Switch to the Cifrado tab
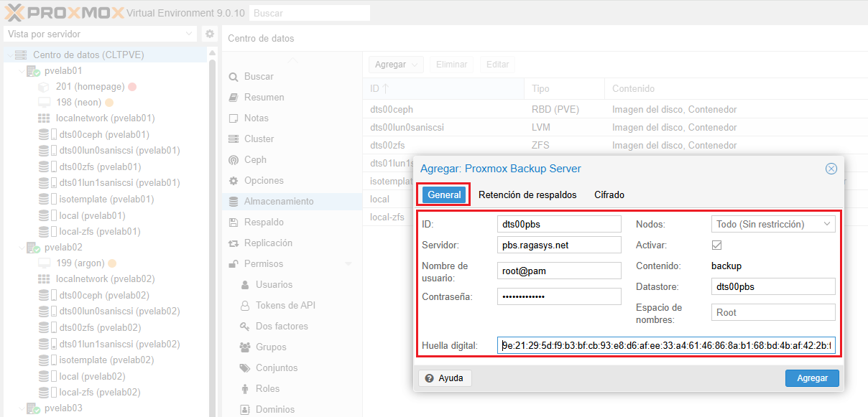 pyautogui.click(x=609, y=195)
